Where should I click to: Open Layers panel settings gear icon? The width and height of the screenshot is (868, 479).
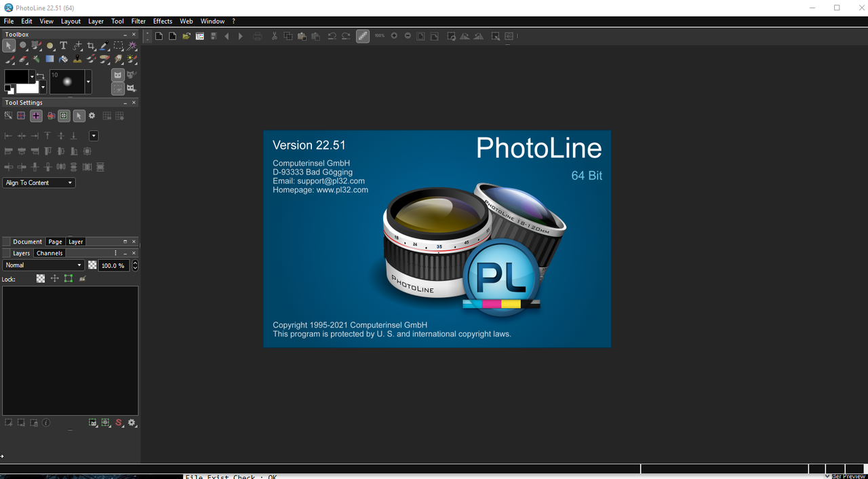pos(132,423)
